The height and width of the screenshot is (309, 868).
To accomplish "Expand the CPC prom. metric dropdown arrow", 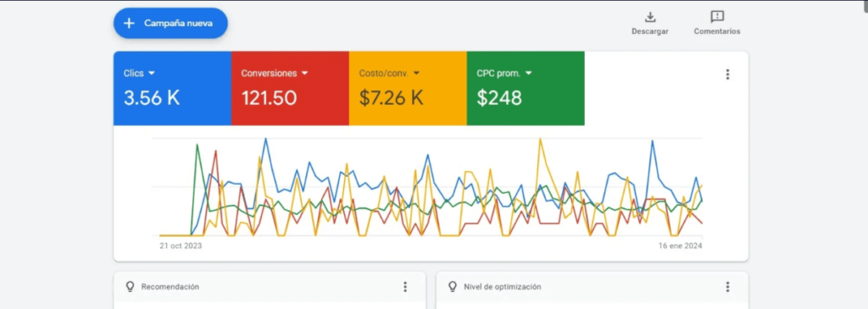I will point(529,74).
